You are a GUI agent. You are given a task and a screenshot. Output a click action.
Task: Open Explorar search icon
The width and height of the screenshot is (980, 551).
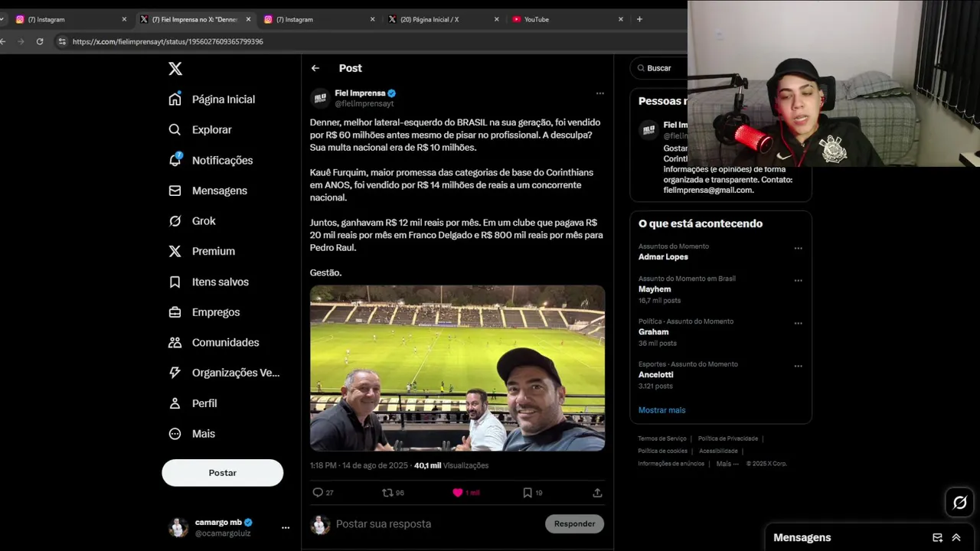175,130
